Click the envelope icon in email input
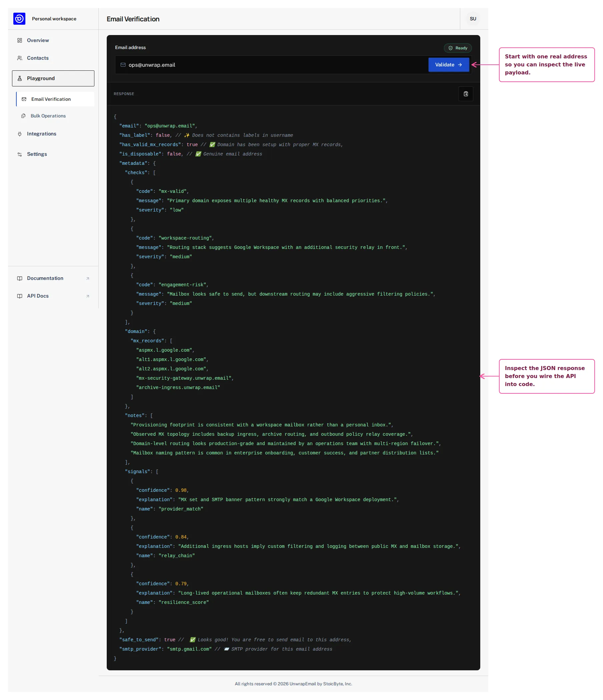This screenshot has height=700, width=603. coord(123,65)
